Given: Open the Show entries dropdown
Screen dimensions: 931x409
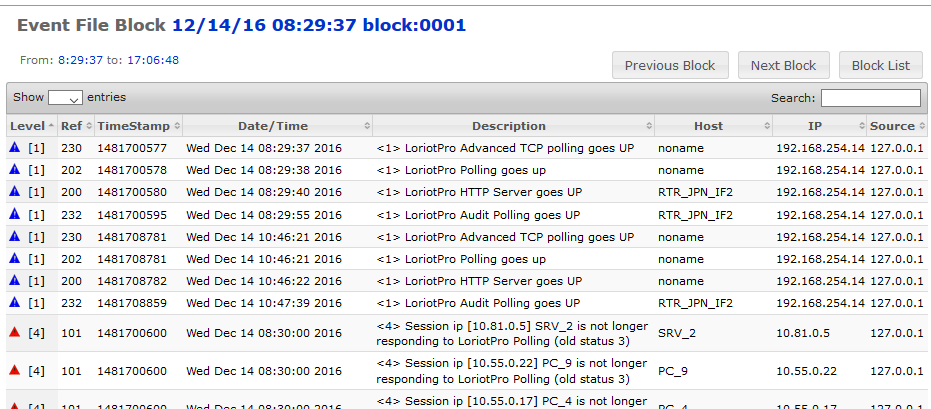Looking at the screenshot, I should (65, 98).
